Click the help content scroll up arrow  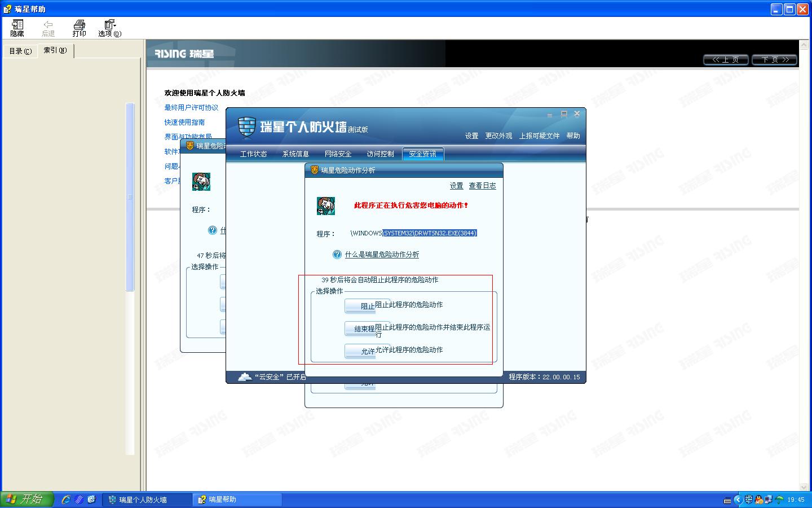pyautogui.click(x=804, y=45)
